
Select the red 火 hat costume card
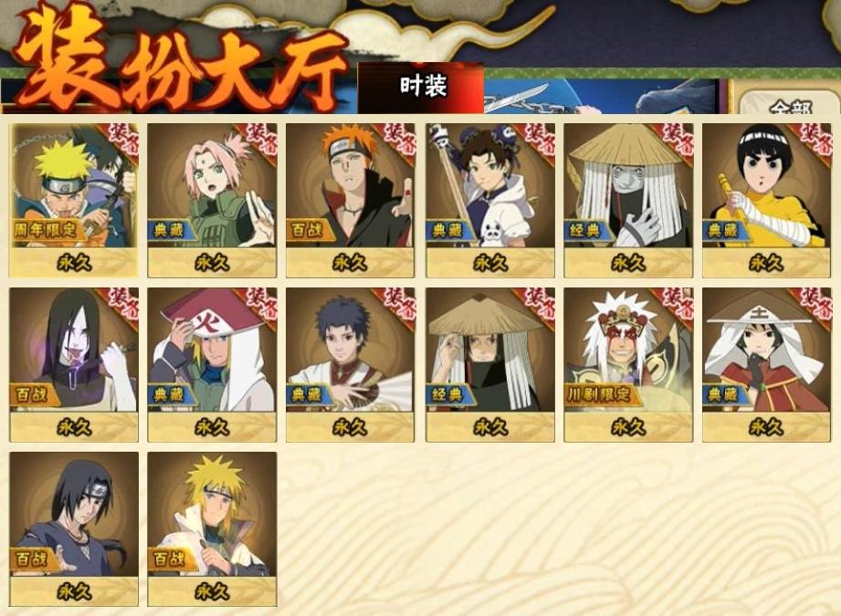[x=213, y=365]
